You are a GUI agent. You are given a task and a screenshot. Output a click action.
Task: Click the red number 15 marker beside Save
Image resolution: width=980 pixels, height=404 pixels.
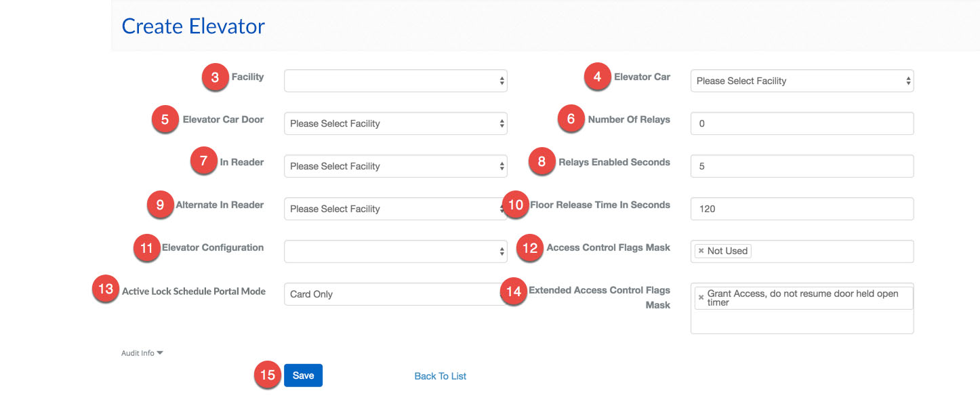click(268, 376)
